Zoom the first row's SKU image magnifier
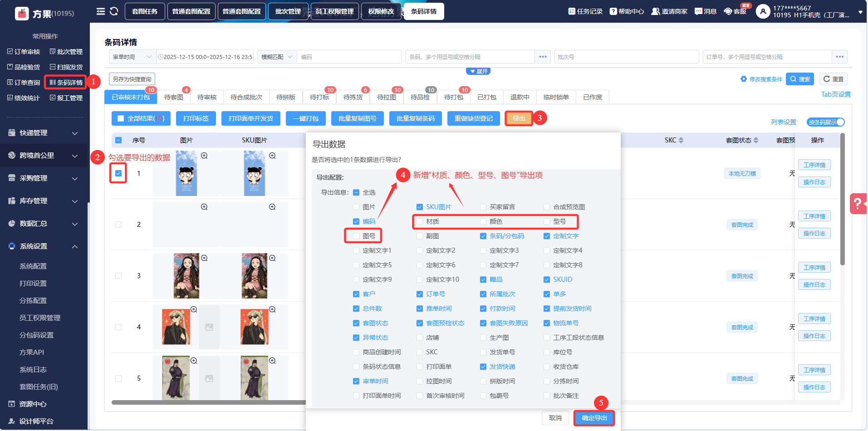Viewport: 868px width, 431px height. (272, 156)
